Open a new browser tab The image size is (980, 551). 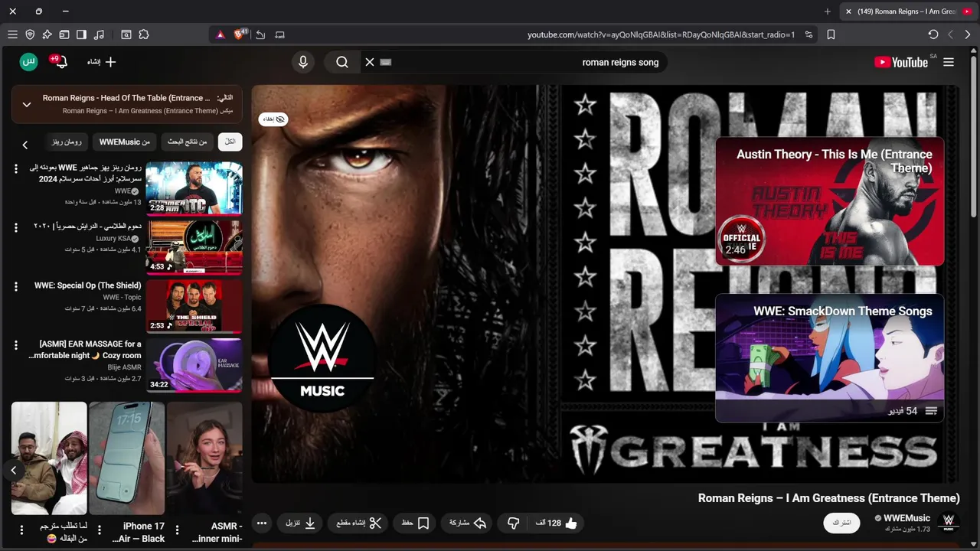click(827, 11)
